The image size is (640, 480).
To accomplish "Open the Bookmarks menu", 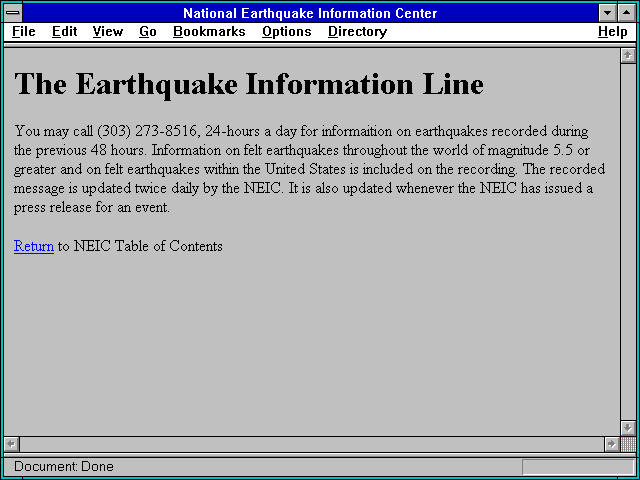I will (209, 31).
